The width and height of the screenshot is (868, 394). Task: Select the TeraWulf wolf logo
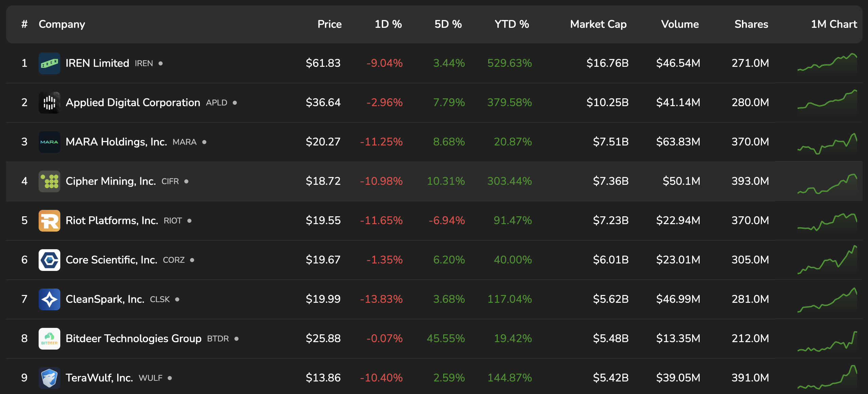coord(49,378)
